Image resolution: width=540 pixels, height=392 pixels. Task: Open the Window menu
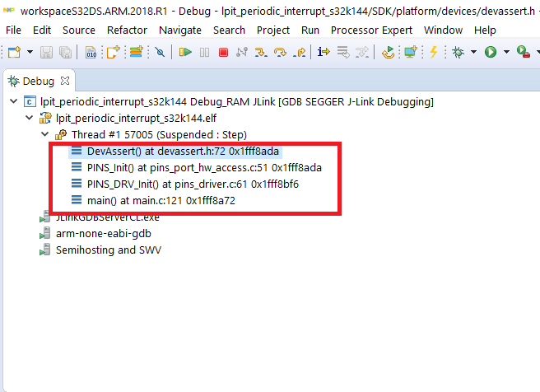click(x=443, y=30)
